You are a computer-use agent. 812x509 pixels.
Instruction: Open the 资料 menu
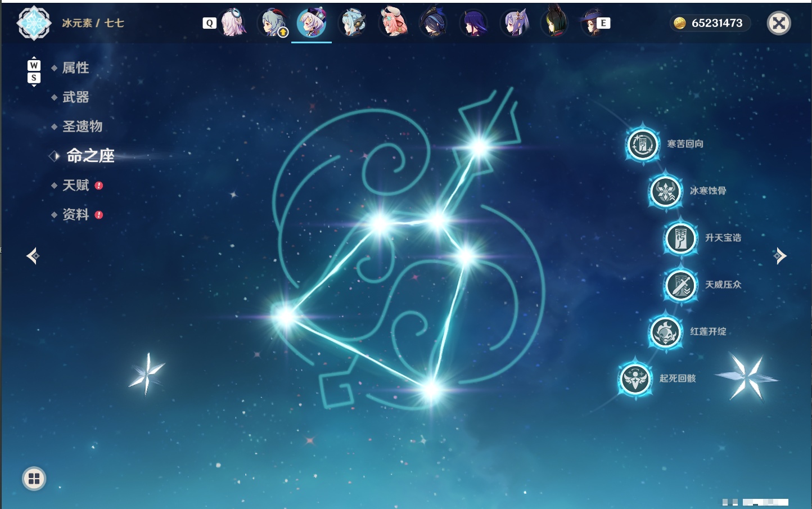point(75,214)
